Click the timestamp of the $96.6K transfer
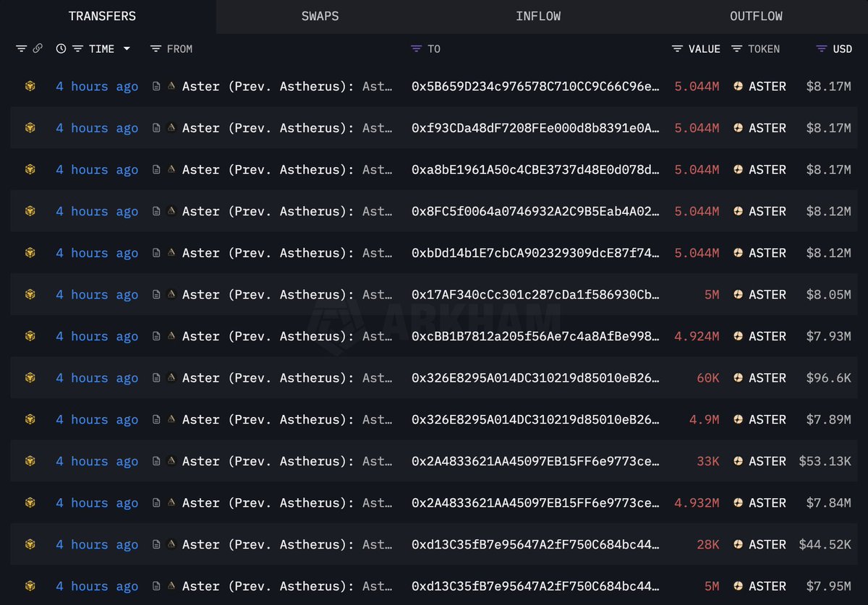This screenshot has width=868, height=605. pos(97,378)
